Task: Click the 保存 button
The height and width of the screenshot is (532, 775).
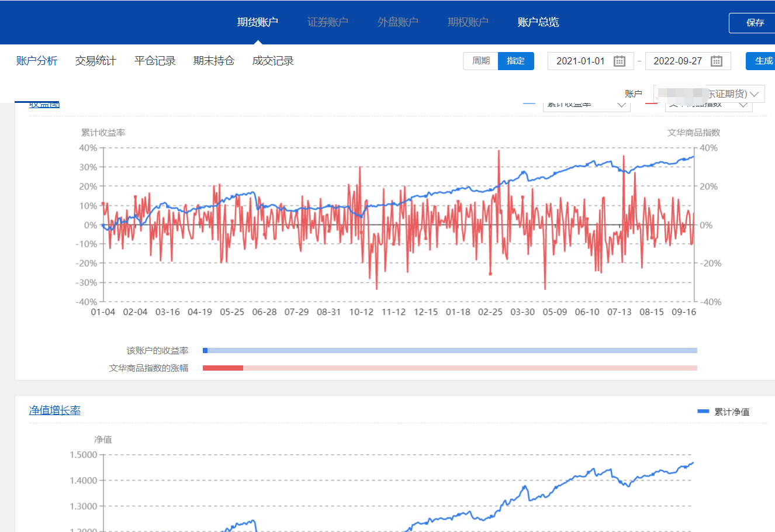Action: tap(752, 23)
